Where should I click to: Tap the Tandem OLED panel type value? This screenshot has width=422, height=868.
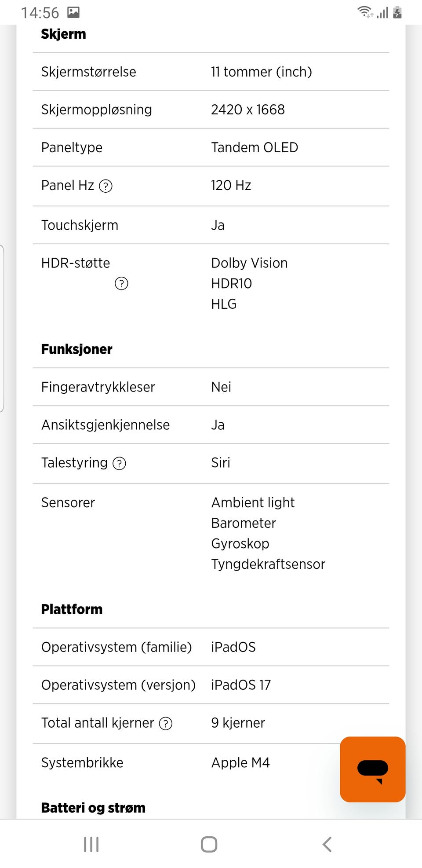(x=255, y=147)
